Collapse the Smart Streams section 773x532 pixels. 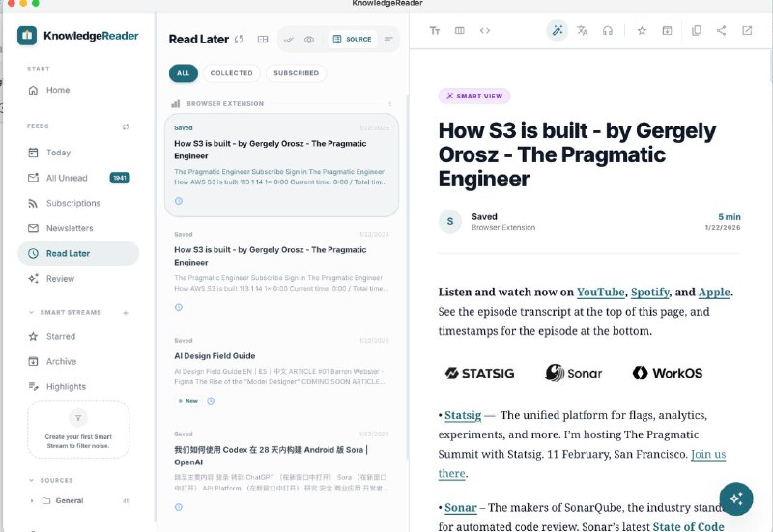(x=32, y=312)
